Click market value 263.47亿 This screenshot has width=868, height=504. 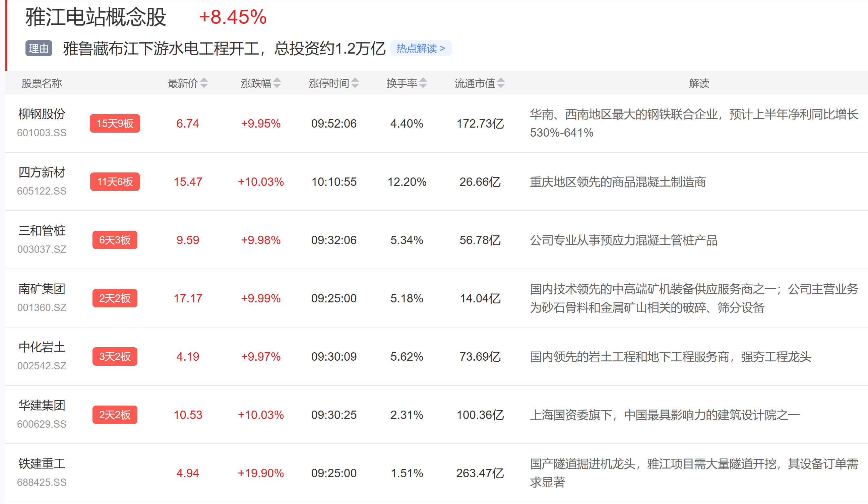pyautogui.click(x=480, y=473)
